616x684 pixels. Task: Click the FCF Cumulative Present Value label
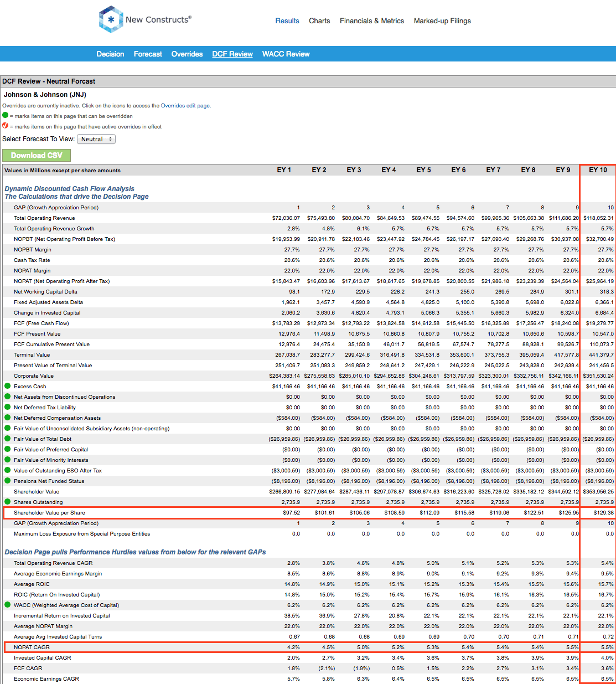51,344
